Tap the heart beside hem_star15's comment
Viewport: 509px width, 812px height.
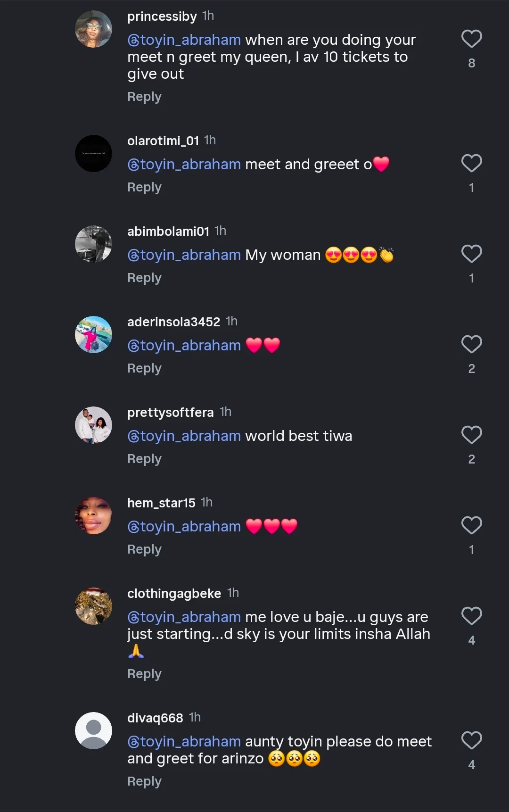[471, 526]
